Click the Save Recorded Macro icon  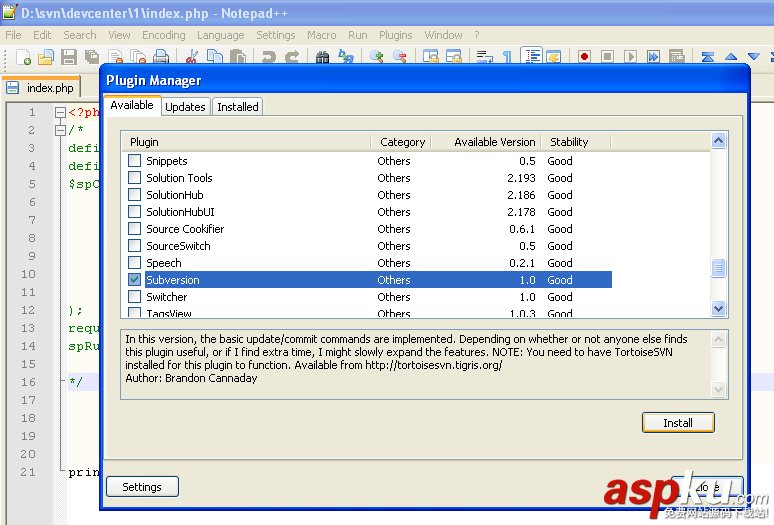[677, 57]
